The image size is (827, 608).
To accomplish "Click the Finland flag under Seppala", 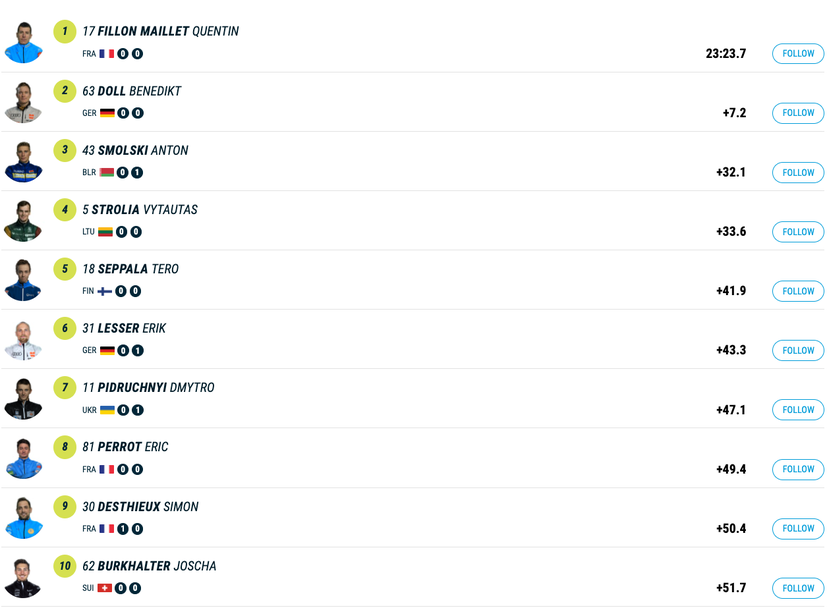I will 105,291.
